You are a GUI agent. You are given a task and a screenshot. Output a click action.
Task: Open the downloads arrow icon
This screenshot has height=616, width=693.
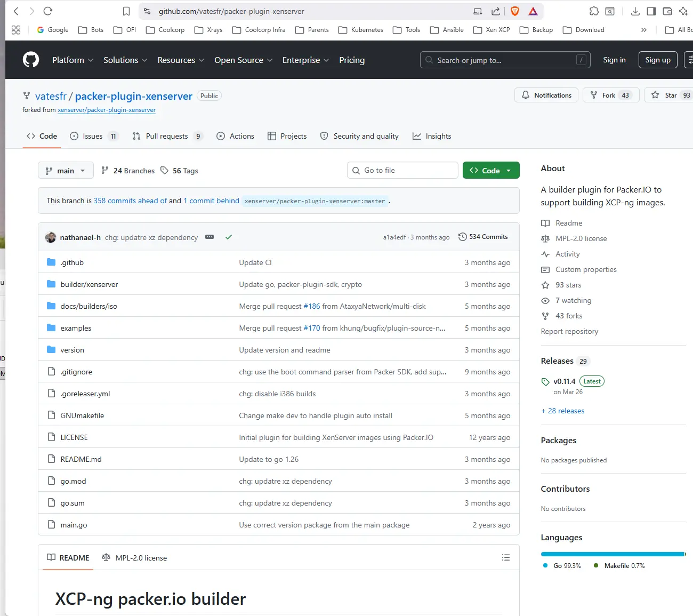[635, 11]
